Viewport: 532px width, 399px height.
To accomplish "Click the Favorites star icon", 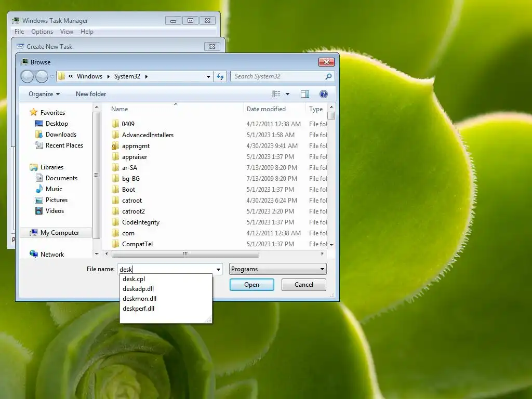I will (x=33, y=112).
